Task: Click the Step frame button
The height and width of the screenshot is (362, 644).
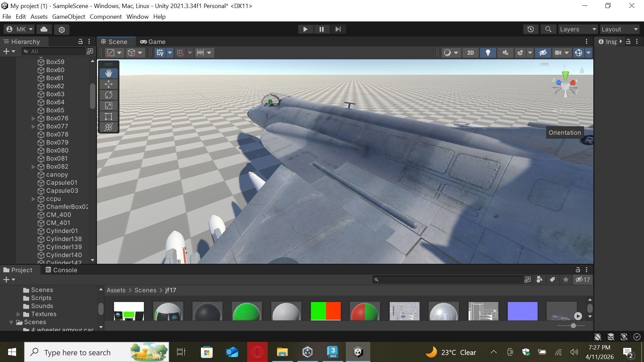Action: click(x=338, y=29)
